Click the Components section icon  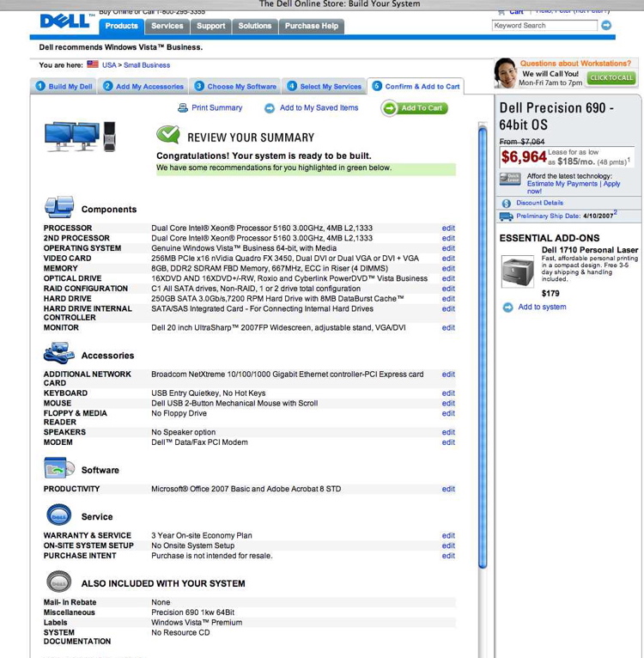coord(59,207)
